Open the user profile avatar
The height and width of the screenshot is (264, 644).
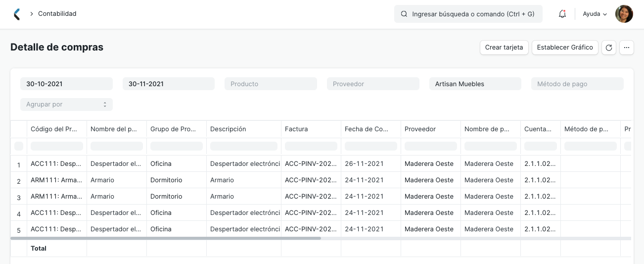coord(624,14)
